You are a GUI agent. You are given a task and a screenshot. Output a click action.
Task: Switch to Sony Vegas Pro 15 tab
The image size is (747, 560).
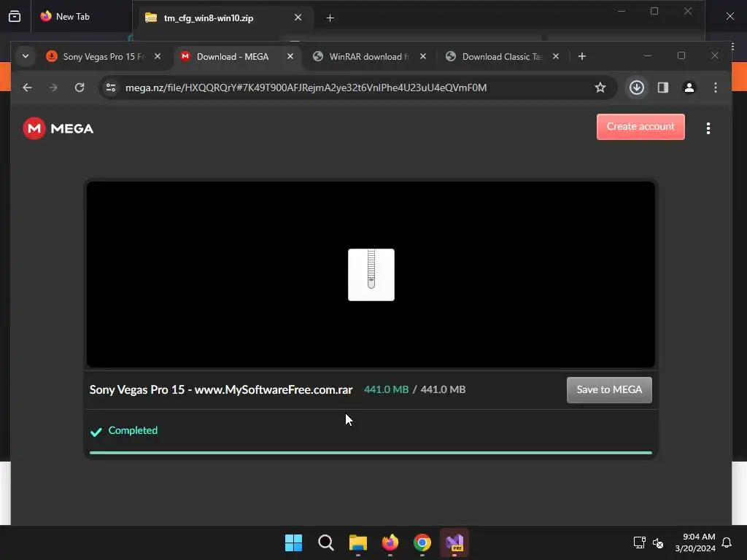pyautogui.click(x=104, y=56)
